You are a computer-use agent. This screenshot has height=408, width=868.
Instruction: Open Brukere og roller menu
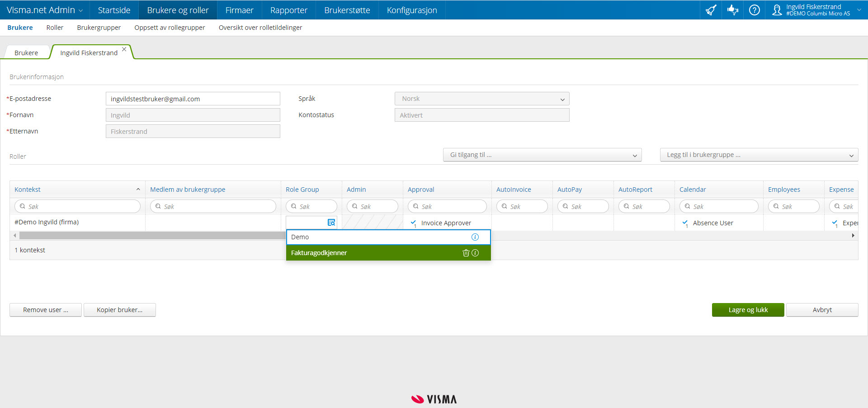(x=178, y=10)
